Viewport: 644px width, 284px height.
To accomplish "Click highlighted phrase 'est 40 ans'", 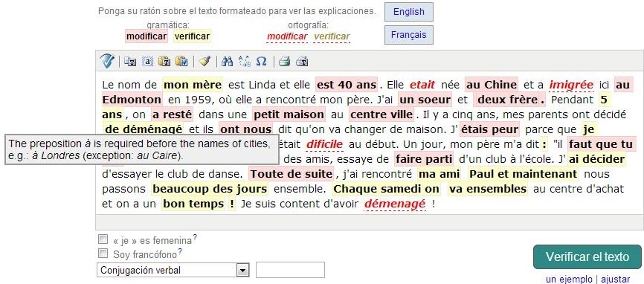I will (x=347, y=85).
